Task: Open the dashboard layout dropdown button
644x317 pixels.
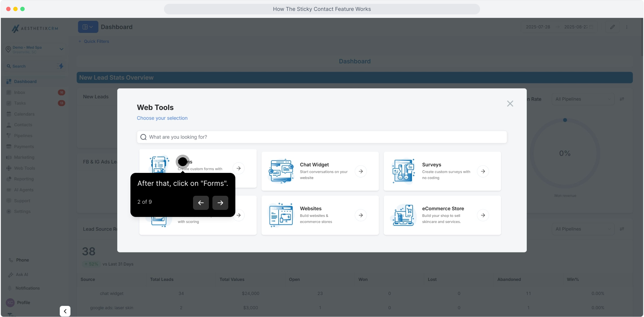Action: (88, 27)
